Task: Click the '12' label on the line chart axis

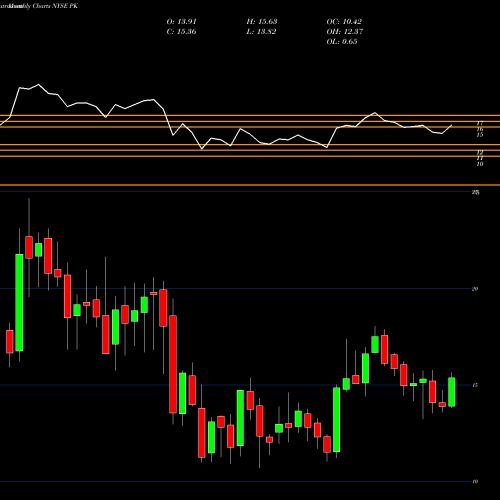Action: click(480, 153)
